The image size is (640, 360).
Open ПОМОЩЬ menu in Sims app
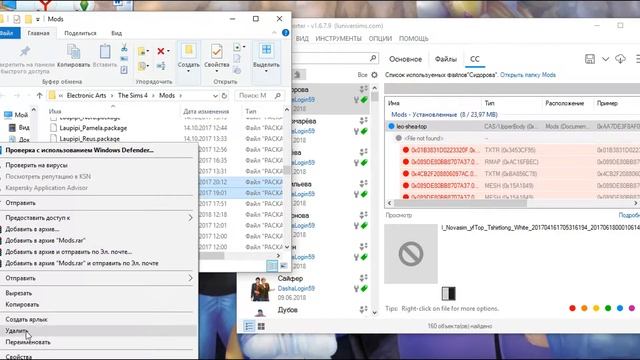pyautogui.click(x=413, y=38)
